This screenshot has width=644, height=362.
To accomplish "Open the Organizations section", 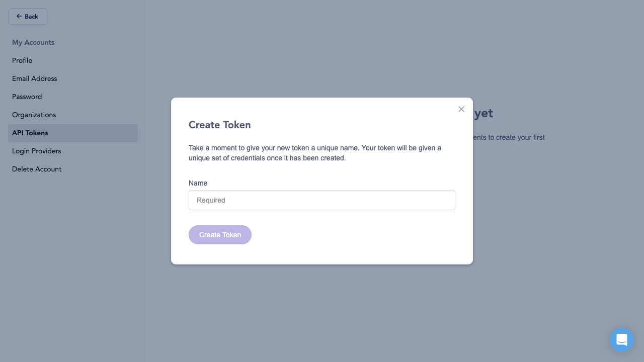I will point(34,115).
